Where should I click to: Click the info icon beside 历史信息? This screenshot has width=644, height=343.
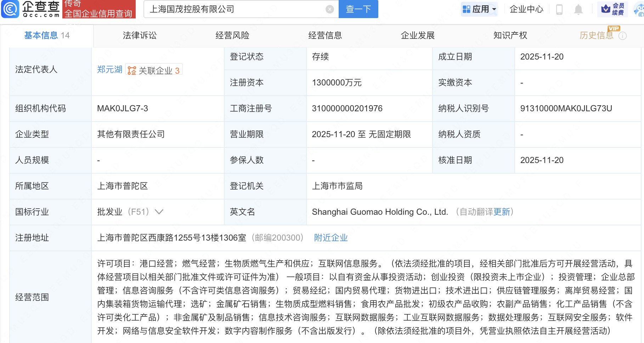(x=623, y=35)
